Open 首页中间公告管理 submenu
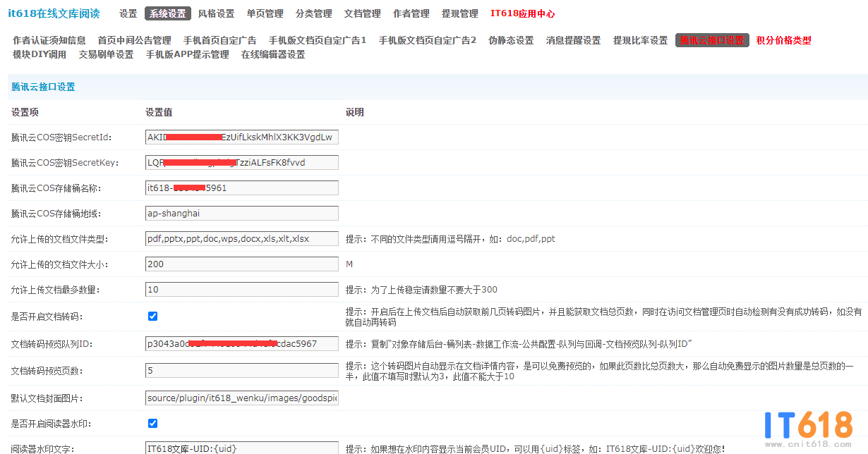 [x=135, y=40]
